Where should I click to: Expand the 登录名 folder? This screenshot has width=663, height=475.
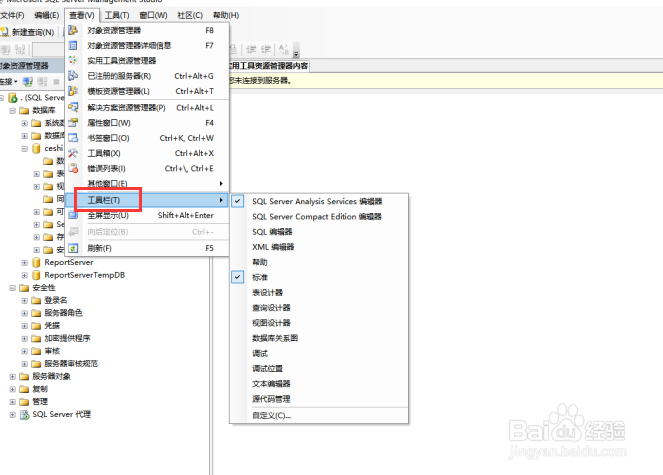point(25,300)
